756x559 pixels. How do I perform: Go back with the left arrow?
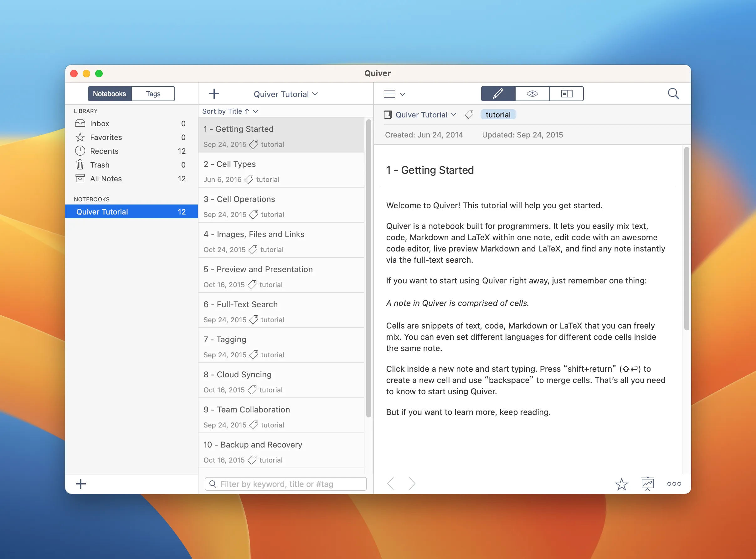(391, 484)
